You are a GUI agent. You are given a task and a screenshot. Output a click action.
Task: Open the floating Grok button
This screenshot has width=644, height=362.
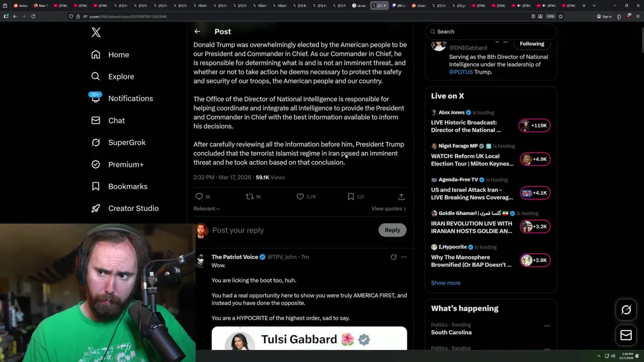(626, 310)
